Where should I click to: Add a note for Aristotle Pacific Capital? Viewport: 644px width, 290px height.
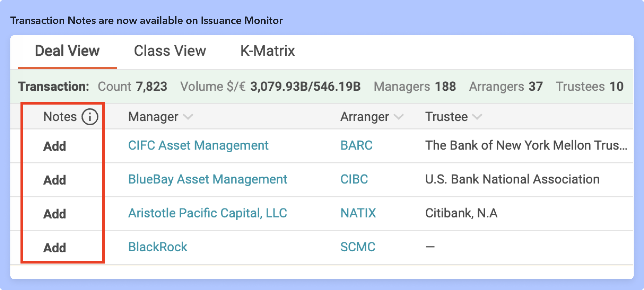(55, 214)
